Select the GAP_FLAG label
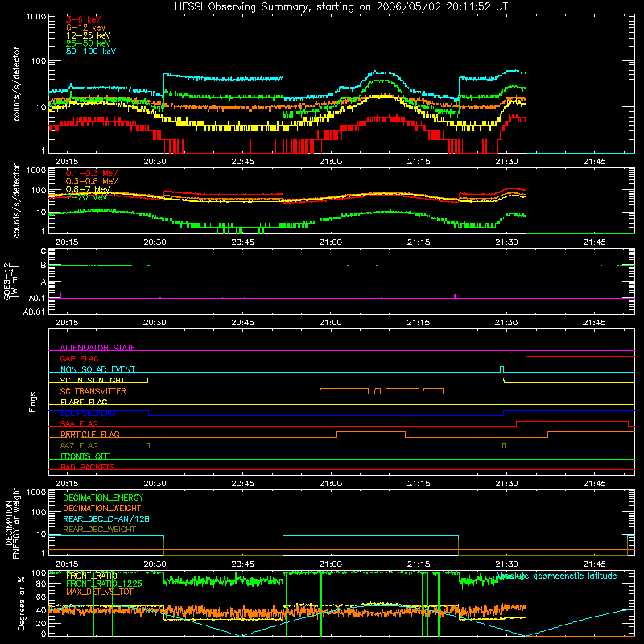The image size is (644, 644). pyautogui.click(x=79, y=358)
